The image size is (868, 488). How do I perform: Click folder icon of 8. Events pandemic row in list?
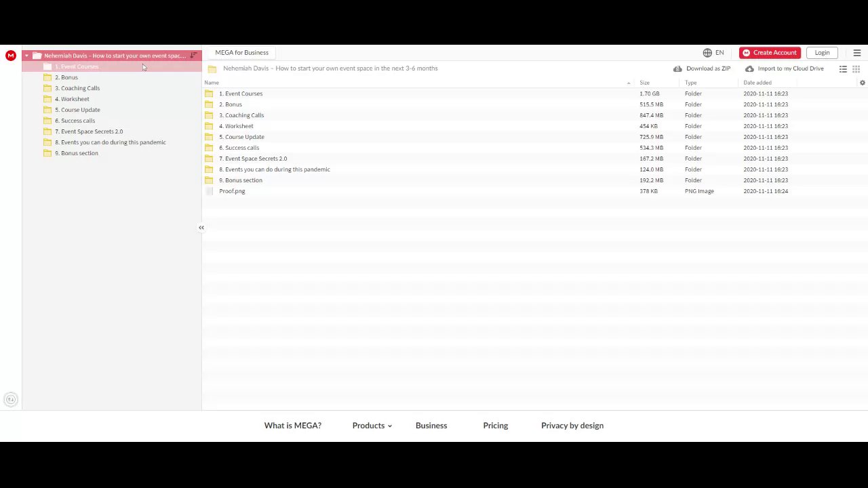tap(209, 169)
